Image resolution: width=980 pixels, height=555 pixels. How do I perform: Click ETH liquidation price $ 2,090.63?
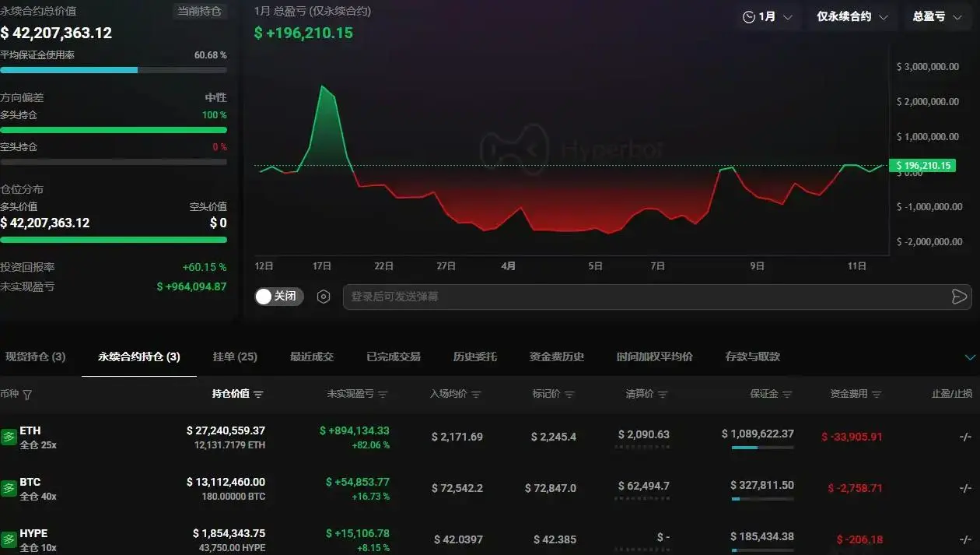[644, 434]
